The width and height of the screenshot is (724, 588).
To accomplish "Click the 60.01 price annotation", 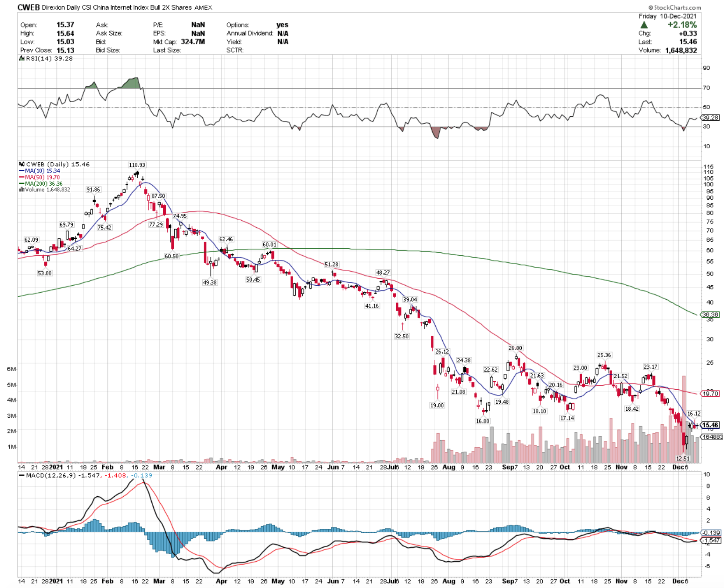I will pos(269,244).
